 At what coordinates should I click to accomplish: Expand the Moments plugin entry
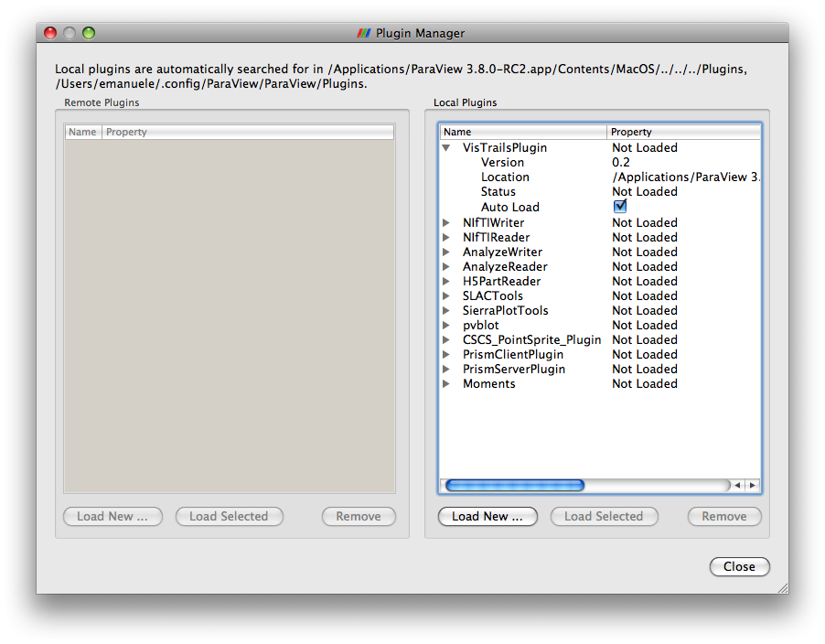pos(446,383)
